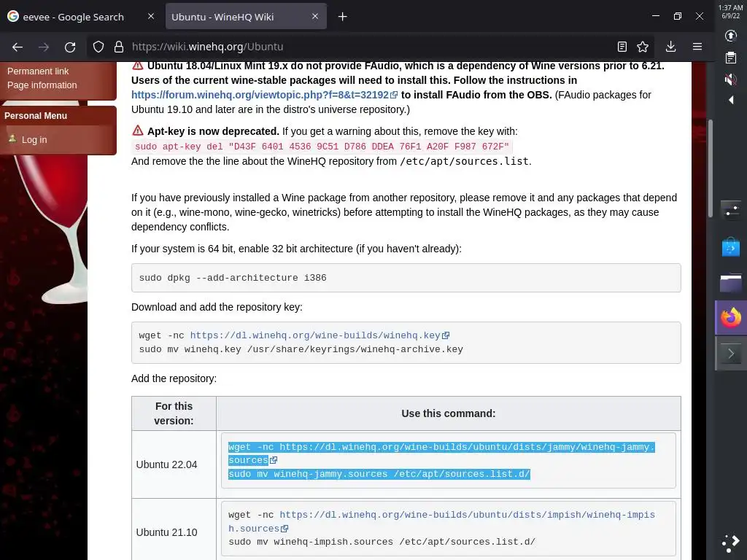Click the sudo mv winehq.key command line

pos(301,349)
